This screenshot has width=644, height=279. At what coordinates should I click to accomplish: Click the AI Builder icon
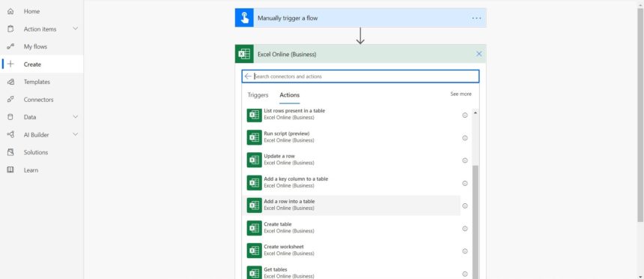10,134
